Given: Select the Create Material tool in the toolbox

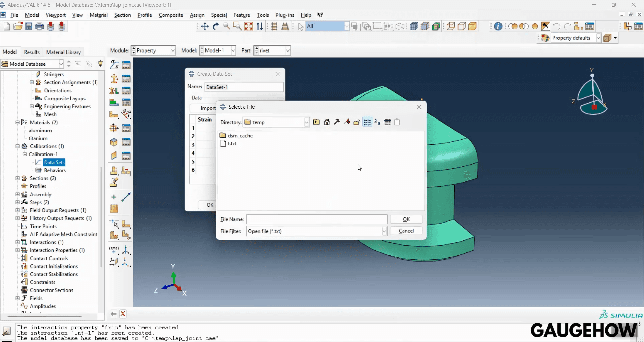Looking at the screenshot, I should click(113, 65).
